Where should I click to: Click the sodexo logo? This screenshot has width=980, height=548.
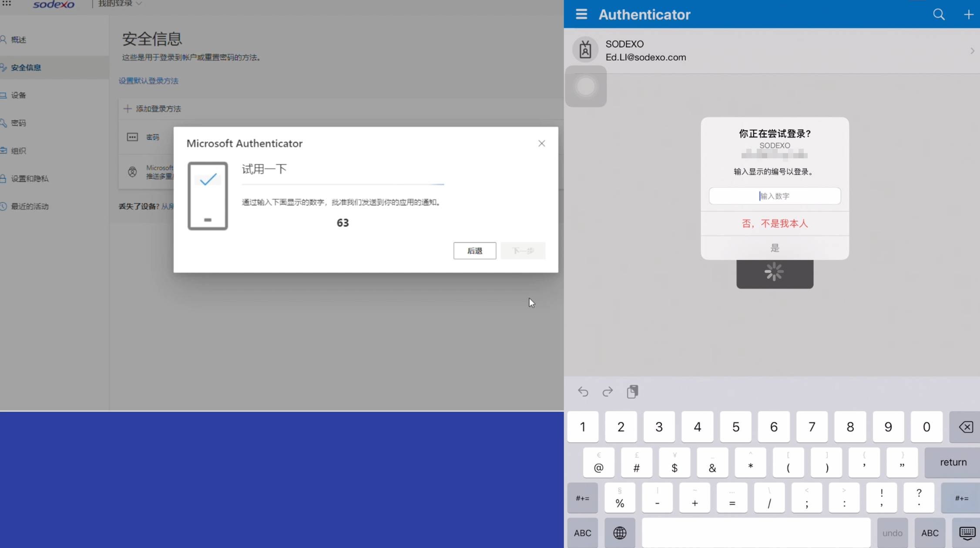(x=54, y=4)
